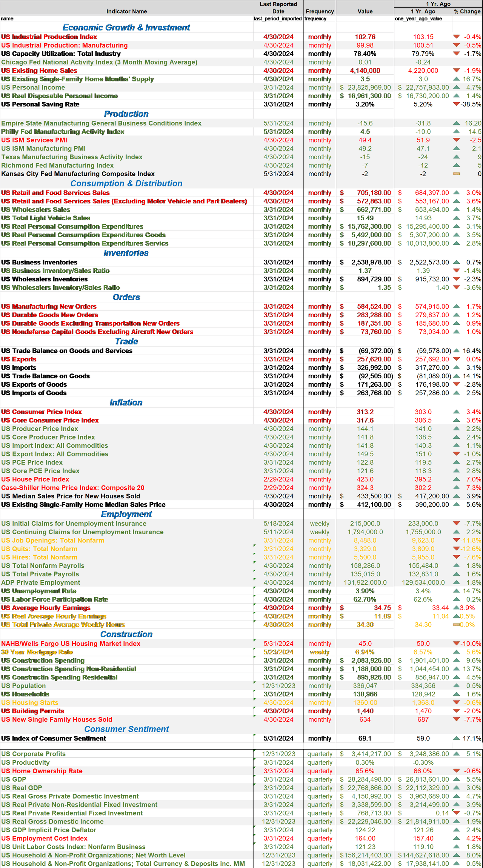The image size is (483, 868).
Task: Click the Orders section heading
Action: pyautogui.click(x=126, y=297)
